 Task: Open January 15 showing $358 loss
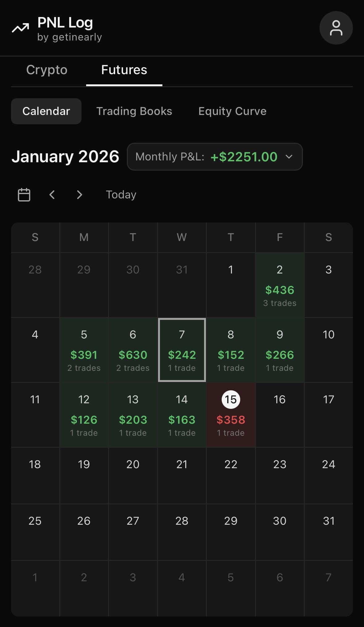[231, 415]
